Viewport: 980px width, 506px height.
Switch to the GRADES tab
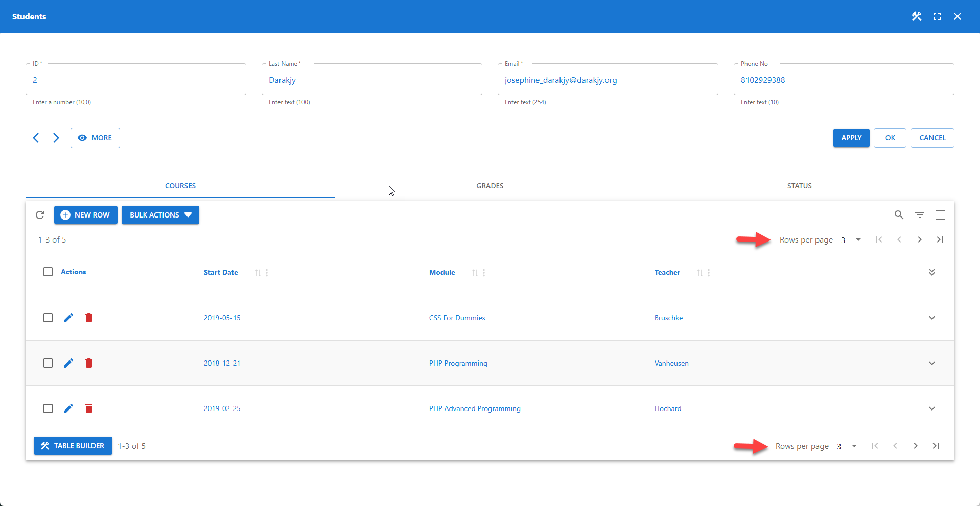click(489, 186)
